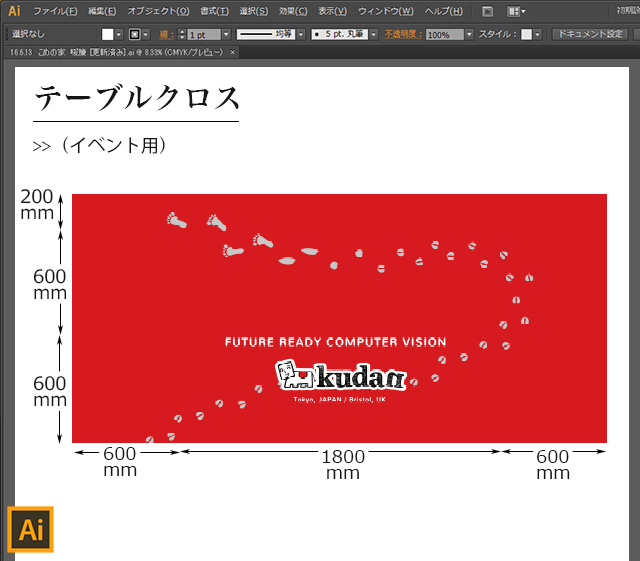The image size is (640, 561).
Task: Open the 書式(T) menu
Action: 214,11
